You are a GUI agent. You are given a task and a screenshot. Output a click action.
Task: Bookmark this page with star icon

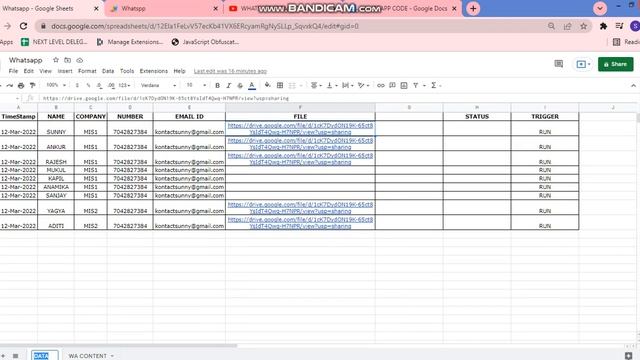(583, 26)
